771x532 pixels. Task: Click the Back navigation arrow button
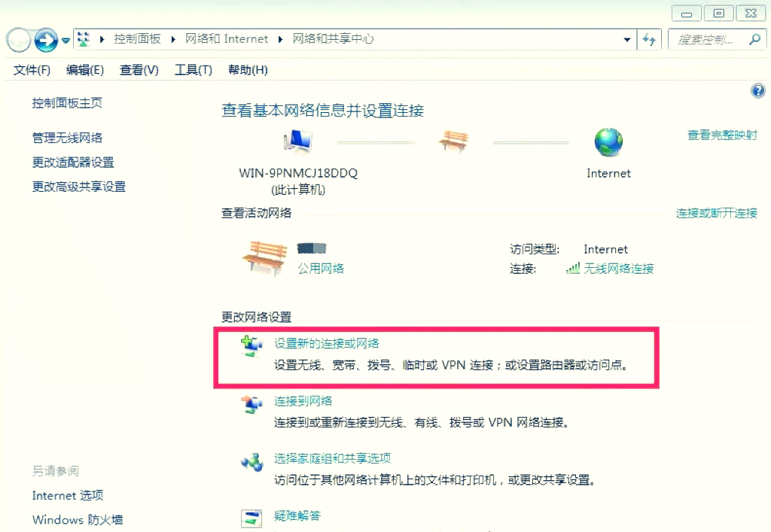pos(19,40)
